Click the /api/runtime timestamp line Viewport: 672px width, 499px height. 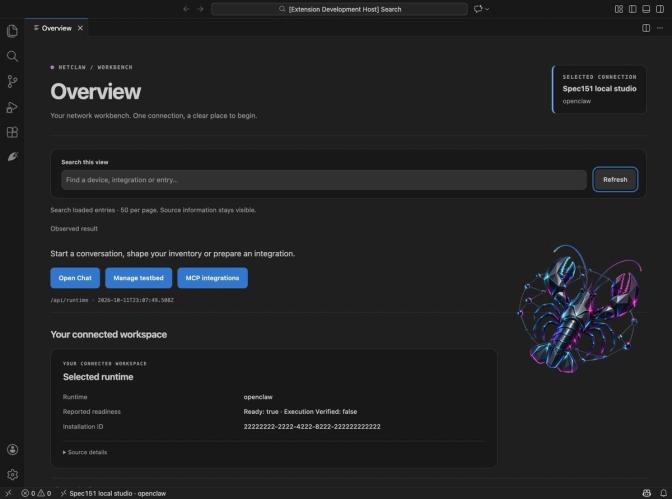click(112, 300)
